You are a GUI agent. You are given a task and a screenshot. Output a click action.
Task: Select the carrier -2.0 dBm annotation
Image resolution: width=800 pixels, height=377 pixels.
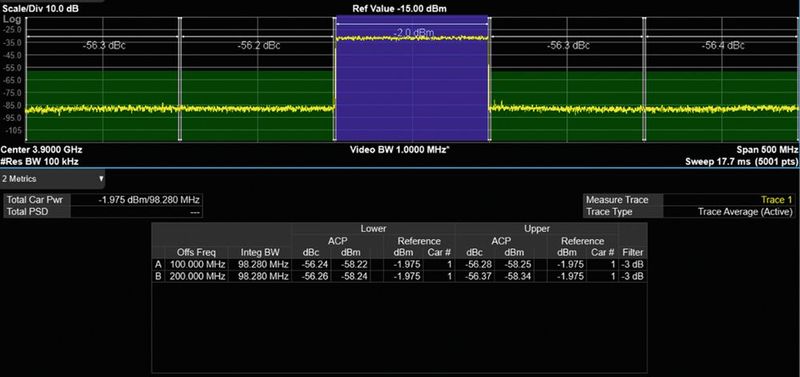(x=414, y=33)
